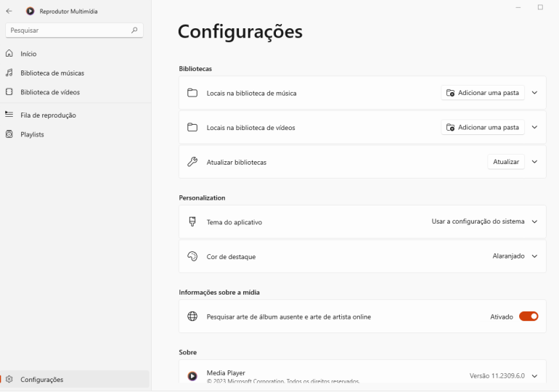
Task: Click the video library film icon
Action: [9, 92]
